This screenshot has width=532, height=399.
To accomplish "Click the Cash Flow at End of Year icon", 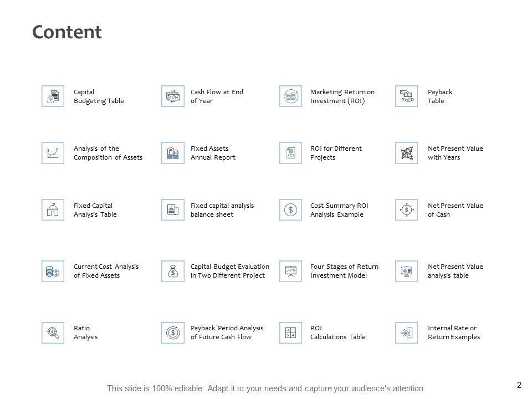I will pos(173,96).
